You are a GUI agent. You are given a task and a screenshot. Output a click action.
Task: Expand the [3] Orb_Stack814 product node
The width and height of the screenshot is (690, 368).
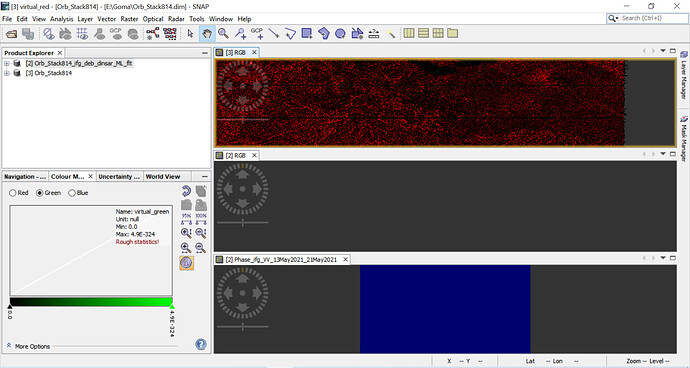[x=7, y=73]
